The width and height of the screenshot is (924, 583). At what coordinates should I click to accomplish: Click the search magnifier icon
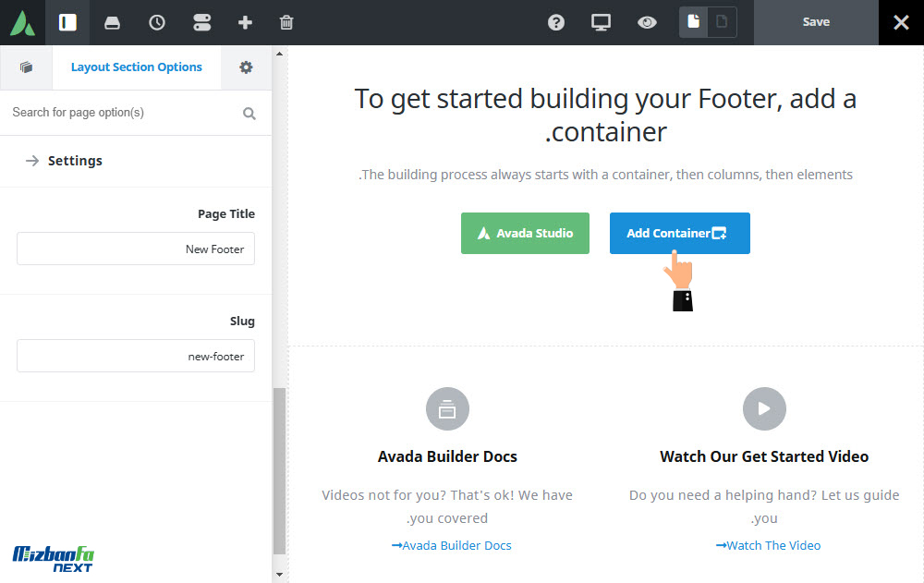tap(249, 113)
